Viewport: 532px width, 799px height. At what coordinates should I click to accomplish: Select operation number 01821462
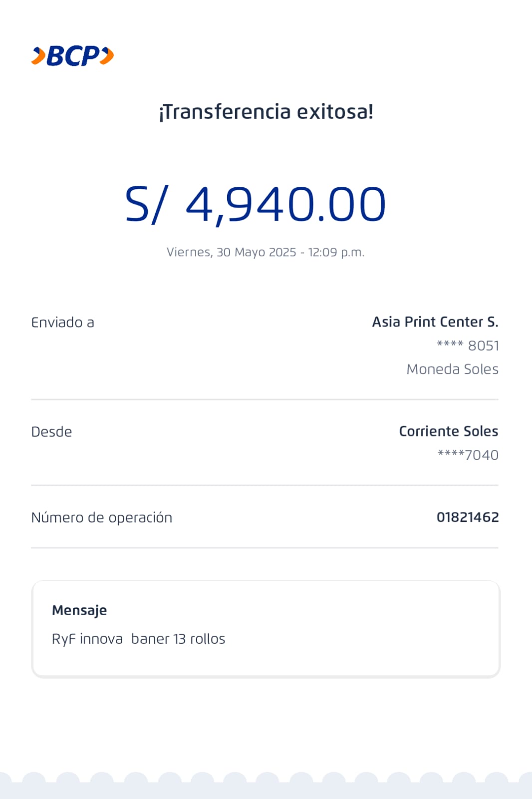click(467, 517)
